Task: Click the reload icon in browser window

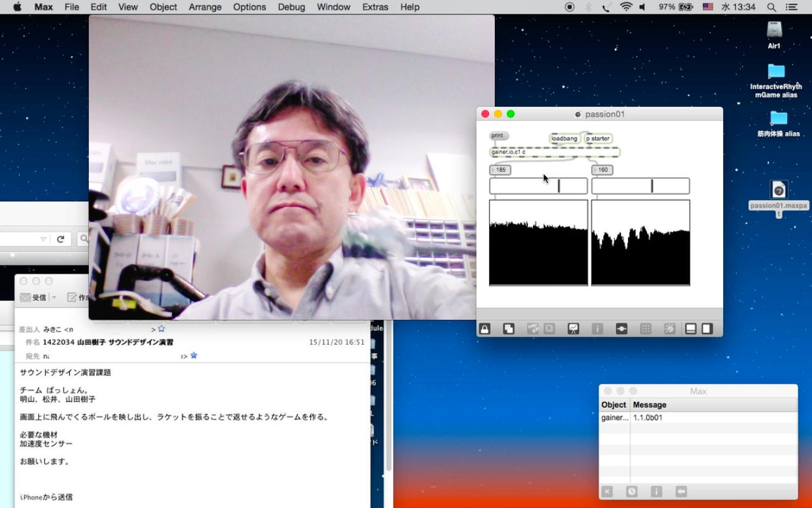Action: [61, 239]
